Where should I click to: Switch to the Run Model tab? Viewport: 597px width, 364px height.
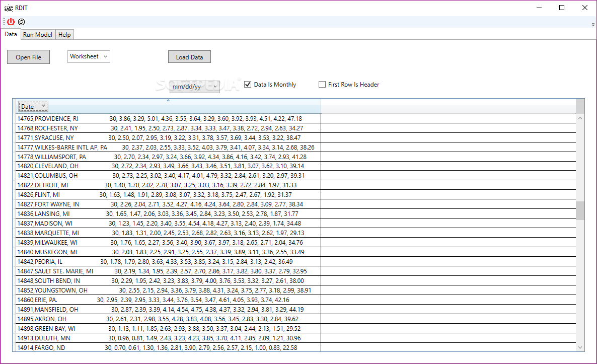[38, 35]
